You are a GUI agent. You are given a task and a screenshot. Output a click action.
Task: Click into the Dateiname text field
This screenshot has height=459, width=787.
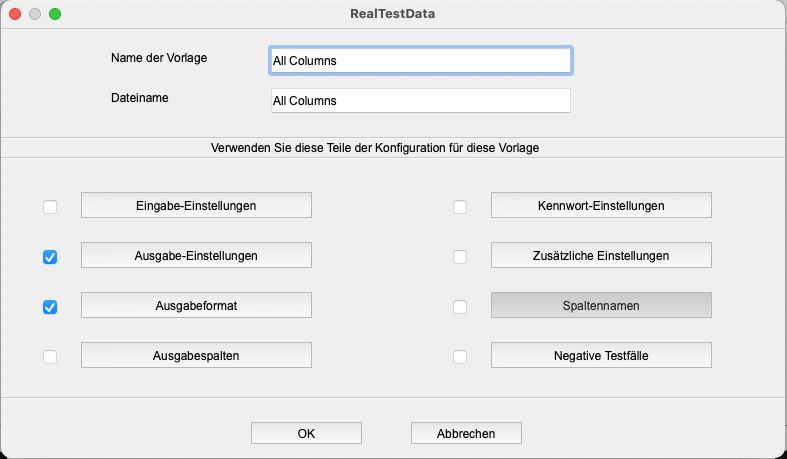coord(421,101)
